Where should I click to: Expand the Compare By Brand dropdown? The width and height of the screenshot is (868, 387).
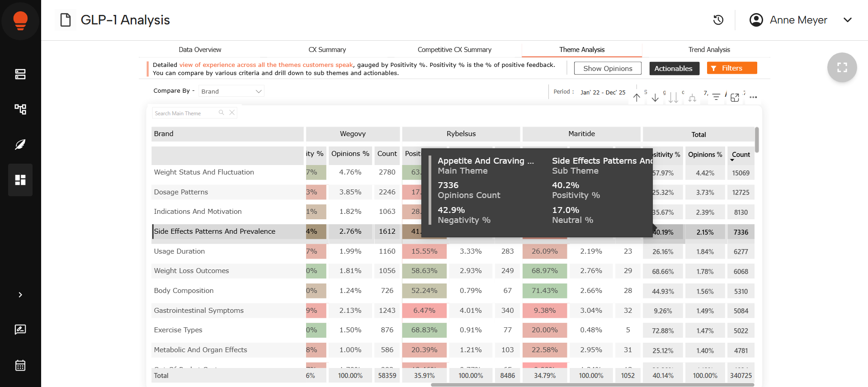231,91
